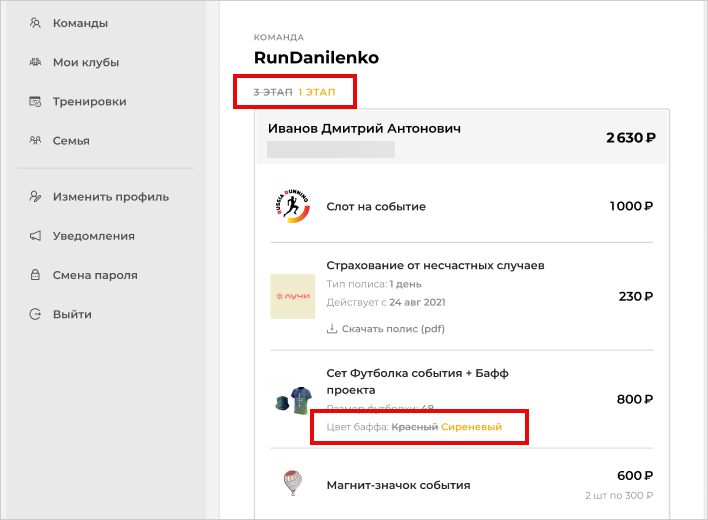Screen dimensions: 708x520
Task: Click the КОМАНДА caption above team name
Action: pyautogui.click(x=279, y=37)
